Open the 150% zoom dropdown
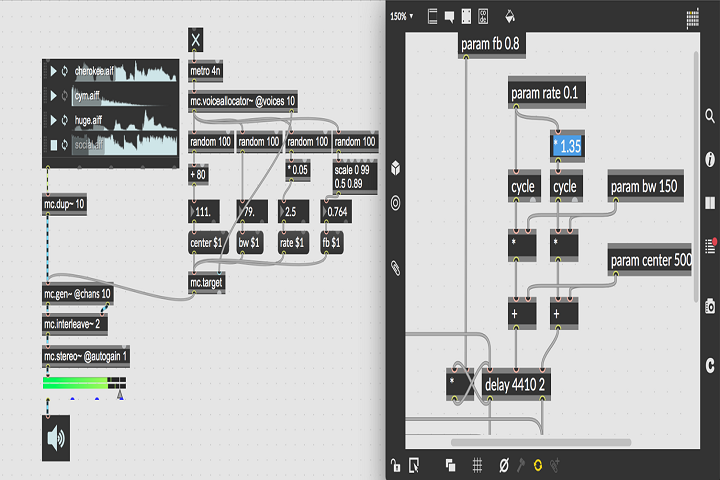The image size is (720, 480). point(402,17)
